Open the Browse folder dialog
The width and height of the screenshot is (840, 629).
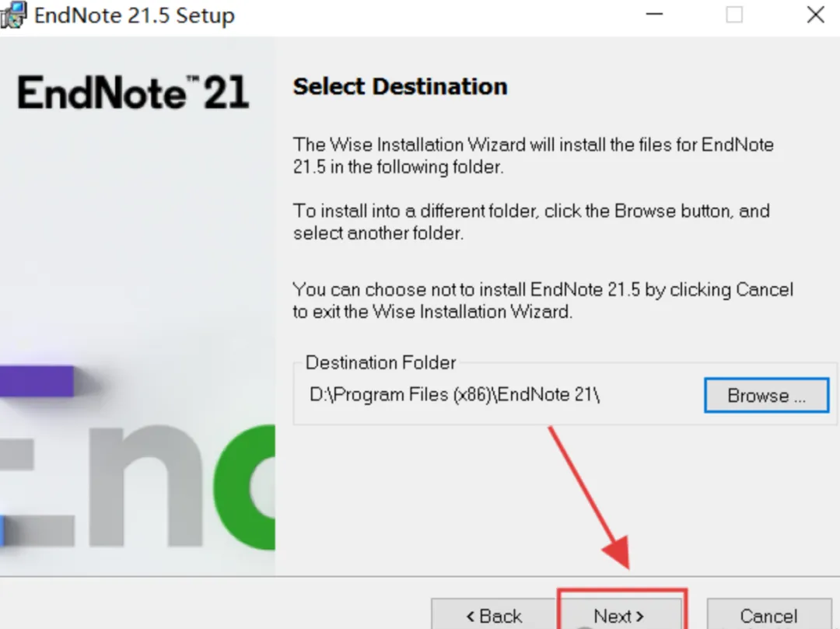767,396
